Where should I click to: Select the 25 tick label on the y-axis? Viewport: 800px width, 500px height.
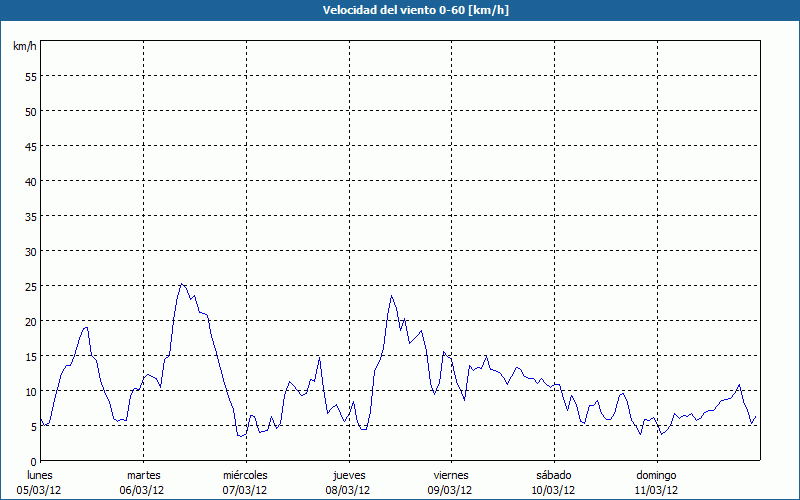click(x=30, y=286)
